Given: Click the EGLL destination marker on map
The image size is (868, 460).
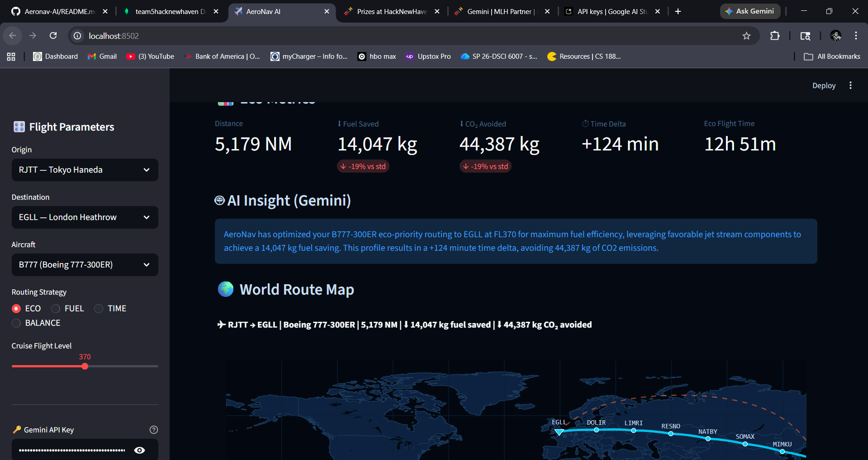Looking at the screenshot, I should (559, 432).
